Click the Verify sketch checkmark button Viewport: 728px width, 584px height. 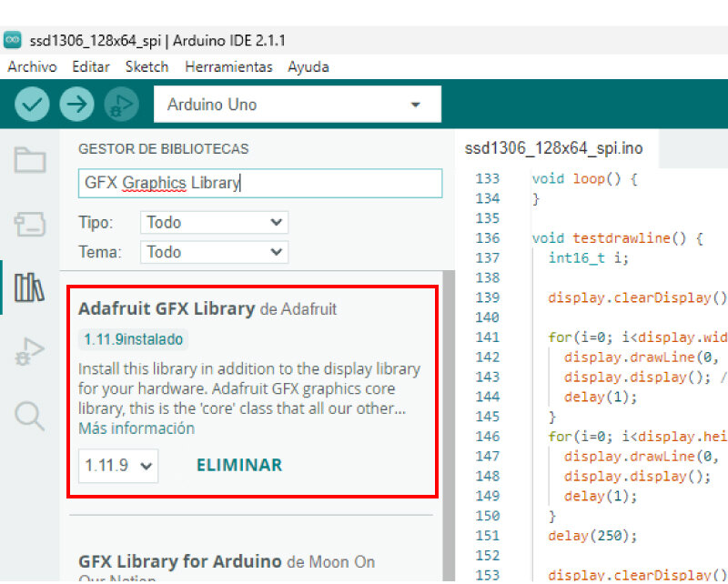(x=32, y=105)
